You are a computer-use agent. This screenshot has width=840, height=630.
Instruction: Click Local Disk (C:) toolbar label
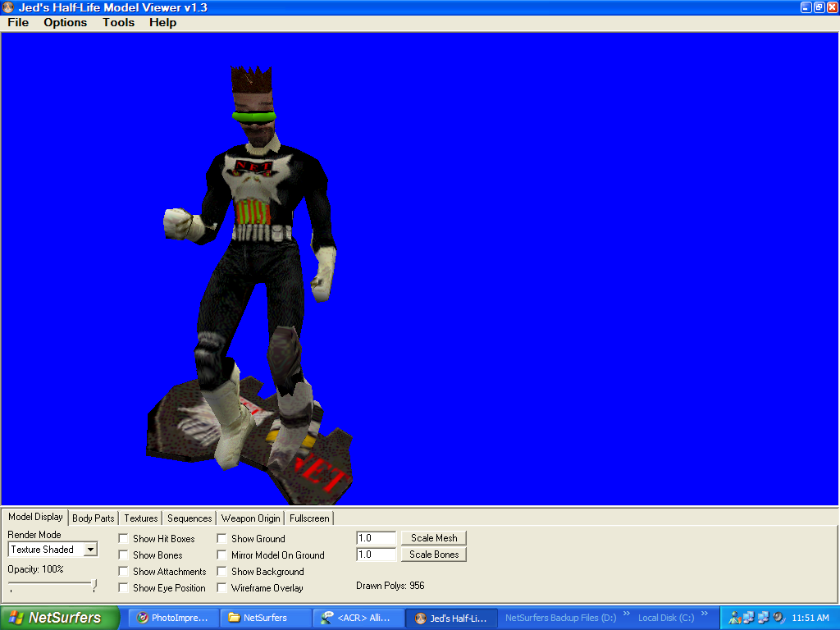click(x=666, y=618)
